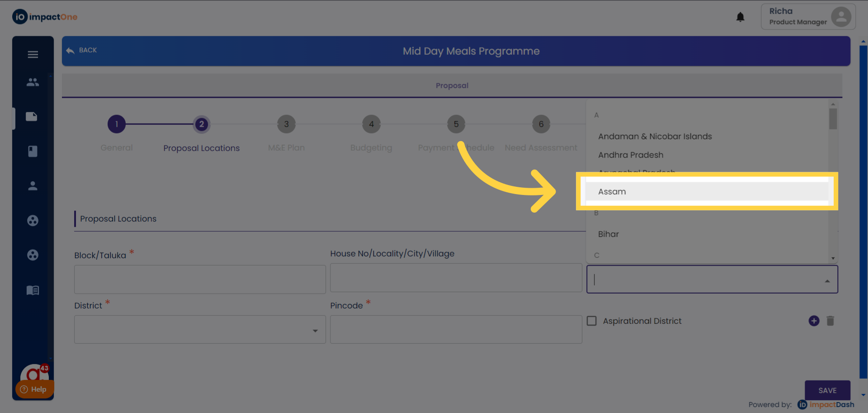The width and height of the screenshot is (868, 413).
Task: Click the state list scrollbar thumb
Action: coord(833,119)
